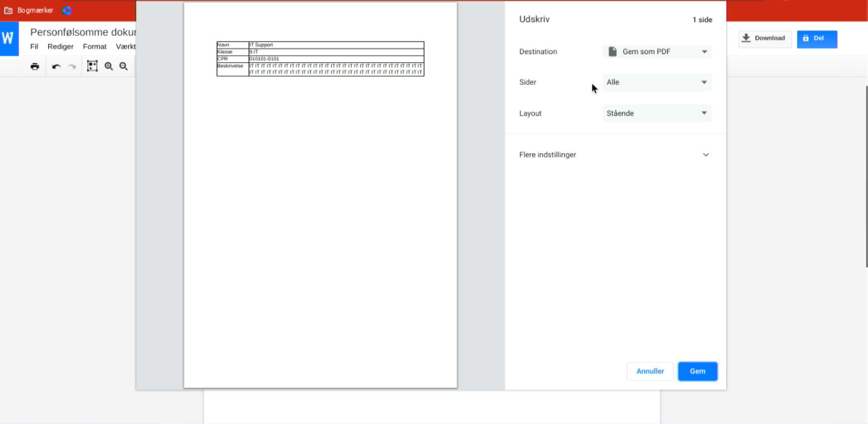This screenshot has width=868, height=424.
Task: Select the fit-to-page icon
Action: [x=92, y=66]
